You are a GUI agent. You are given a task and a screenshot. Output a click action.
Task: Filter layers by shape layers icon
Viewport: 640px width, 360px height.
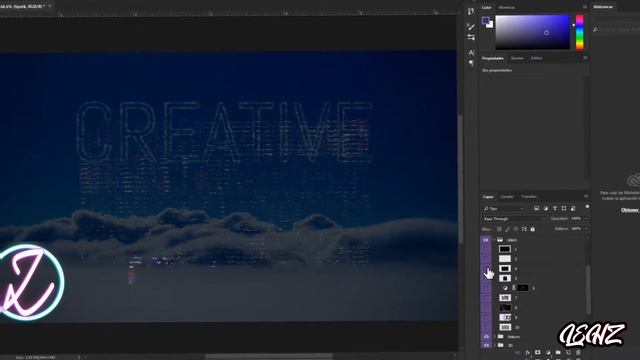564,209
